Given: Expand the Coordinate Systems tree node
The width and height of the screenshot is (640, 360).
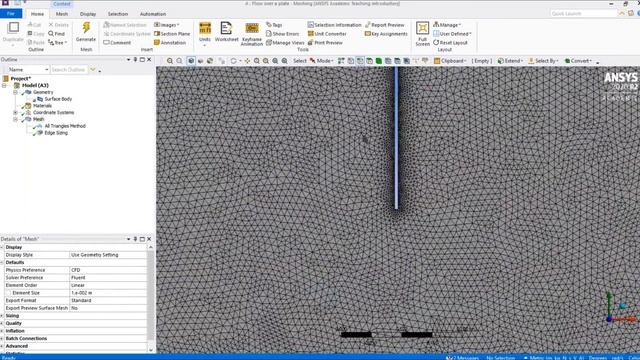Looking at the screenshot, I should coord(16,112).
